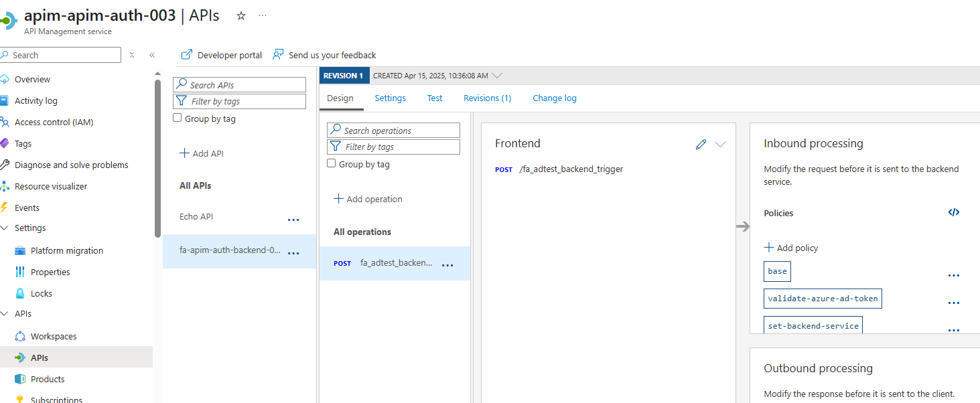This screenshot has width=980, height=403.
Task: Open the policy code editor icon
Action: click(x=953, y=212)
